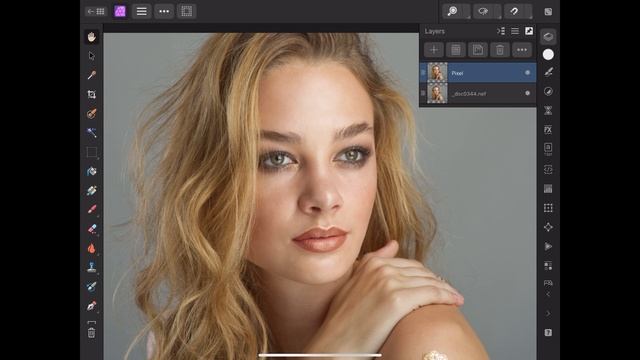
Task: Click the Layers panel title
Action: [435, 31]
